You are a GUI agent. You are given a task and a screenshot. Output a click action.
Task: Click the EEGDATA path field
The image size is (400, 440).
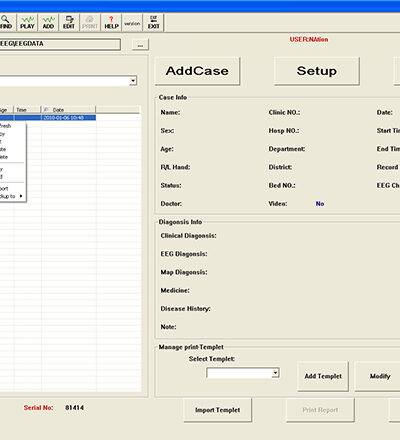pyautogui.click(x=60, y=44)
